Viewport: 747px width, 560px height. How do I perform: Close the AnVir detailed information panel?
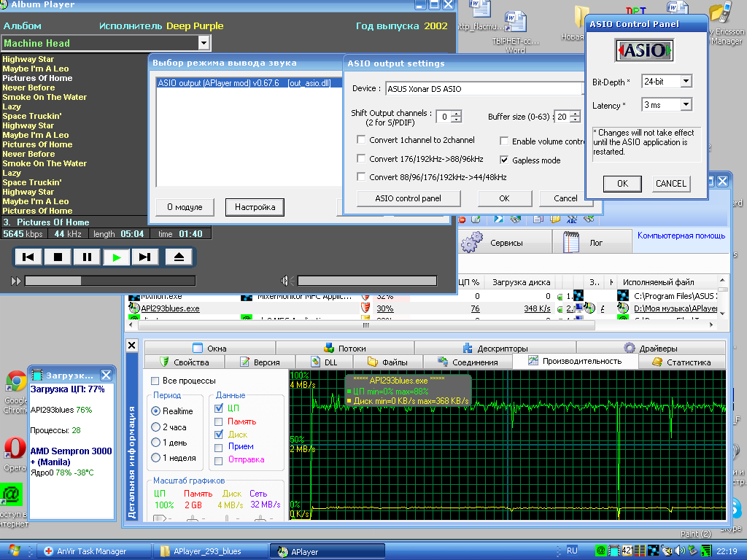point(132,345)
